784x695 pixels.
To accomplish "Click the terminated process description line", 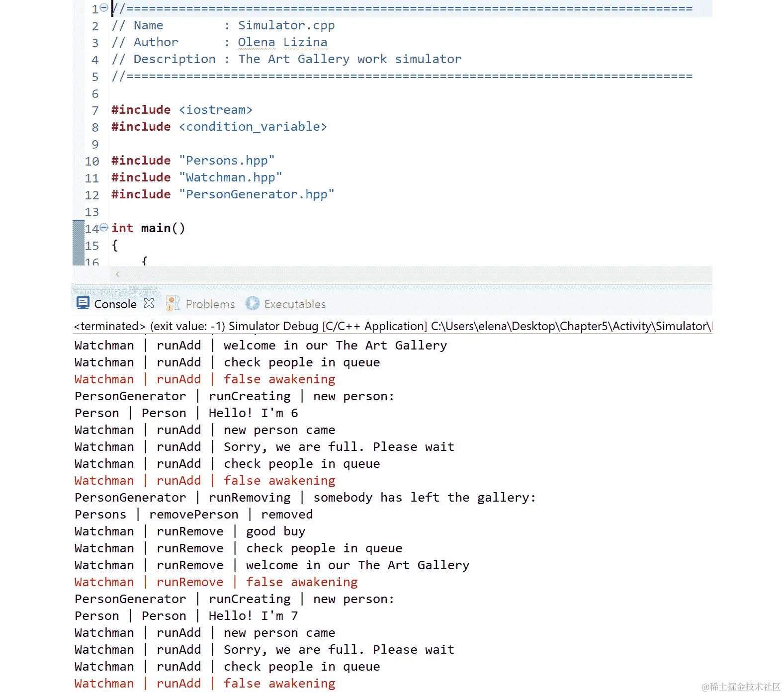I will click(x=393, y=326).
